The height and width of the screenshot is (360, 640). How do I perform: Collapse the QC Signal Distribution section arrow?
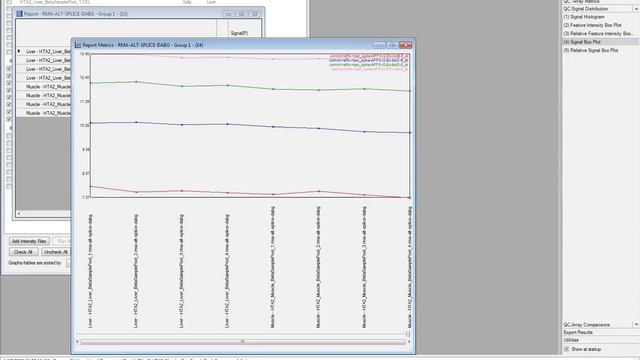[636, 9]
